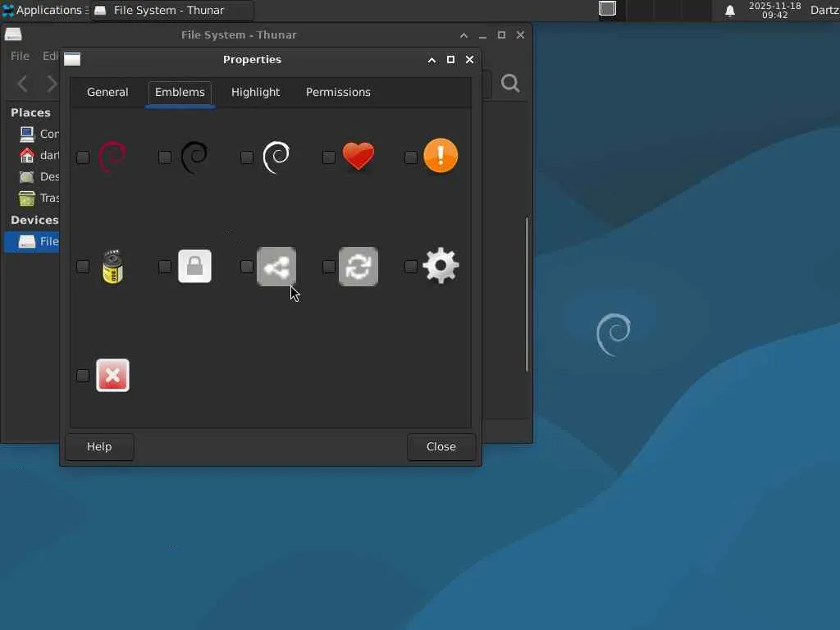
Task: Open the File menu in Thunar
Action: [x=21, y=56]
